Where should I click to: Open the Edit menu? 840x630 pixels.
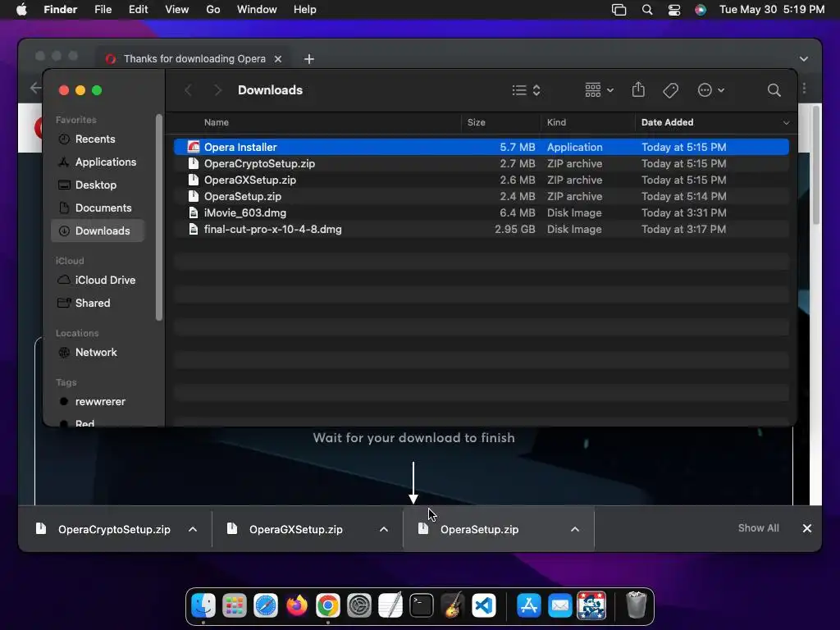coord(138,10)
